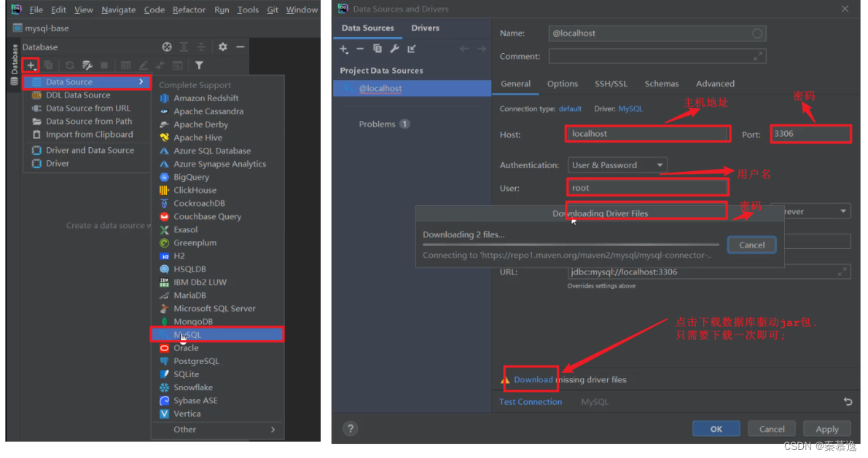
Task: Choose DDL Data Source menu entry
Action: pos(87,95)
